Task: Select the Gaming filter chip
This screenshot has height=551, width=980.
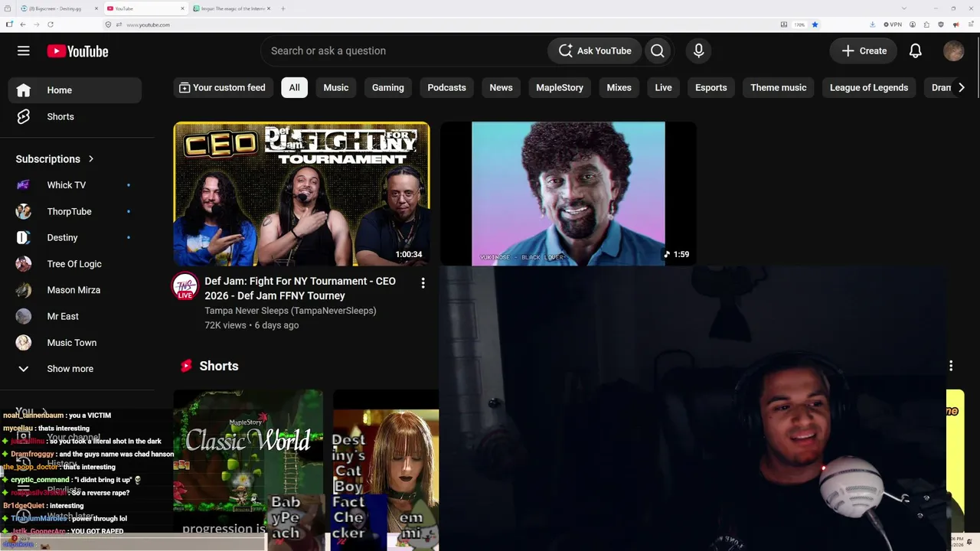Action: [x=388, y=87]
